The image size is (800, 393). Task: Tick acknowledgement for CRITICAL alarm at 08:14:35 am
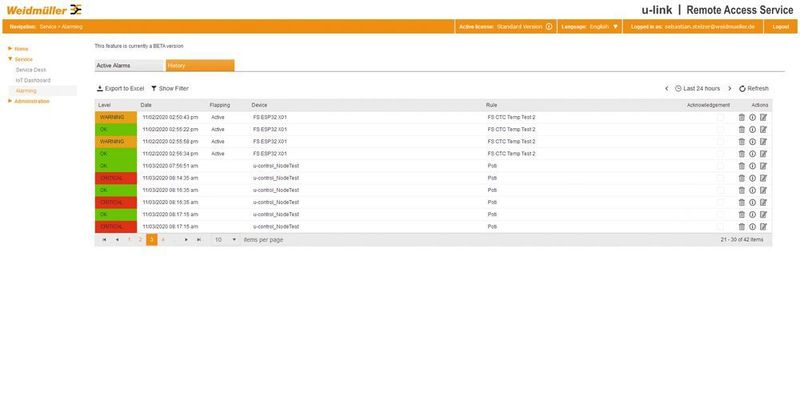click(x=720, y=178)
